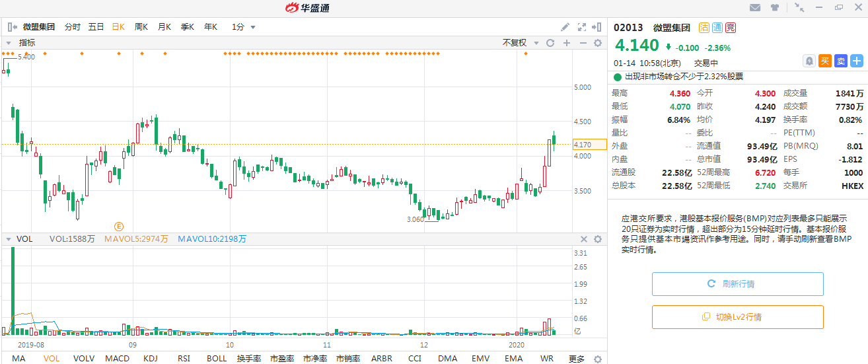Select the 季K quarterly chart tab
This screenshot has height=364, width=868.
click(x=188, y=27)
